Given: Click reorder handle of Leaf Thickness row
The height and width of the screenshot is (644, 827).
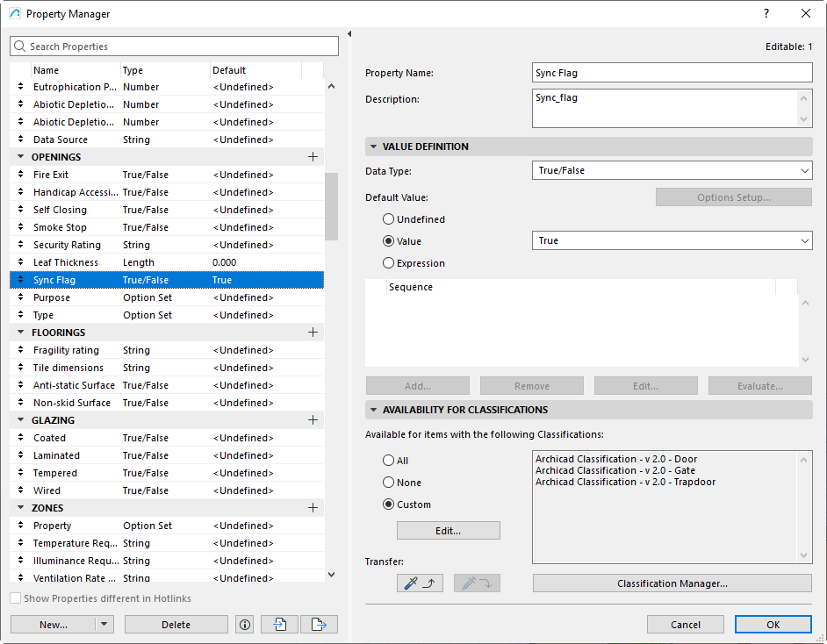Looking at the screenshot, I should click(x=20, y=262).
